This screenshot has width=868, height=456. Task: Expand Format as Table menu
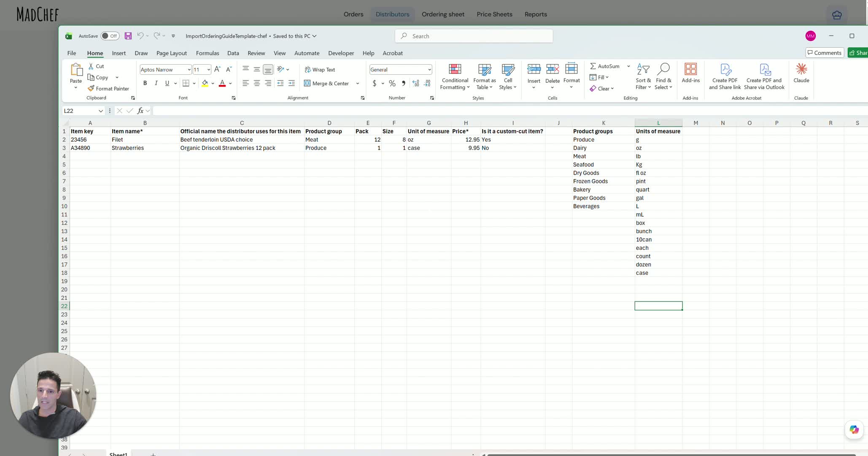click(484, 76)
